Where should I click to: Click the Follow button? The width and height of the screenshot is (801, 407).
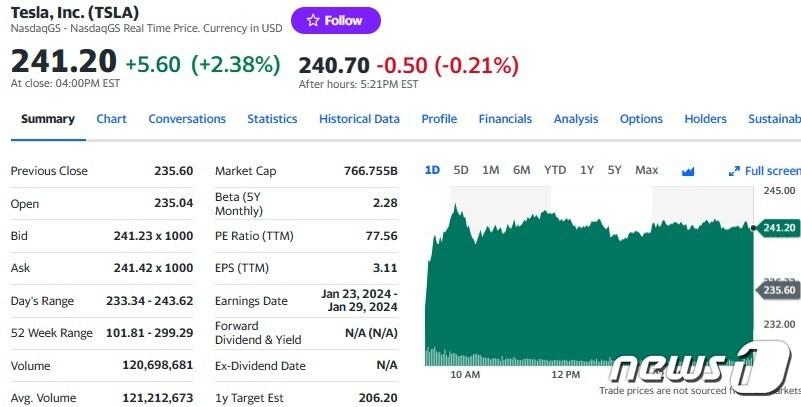pos(335,20)
